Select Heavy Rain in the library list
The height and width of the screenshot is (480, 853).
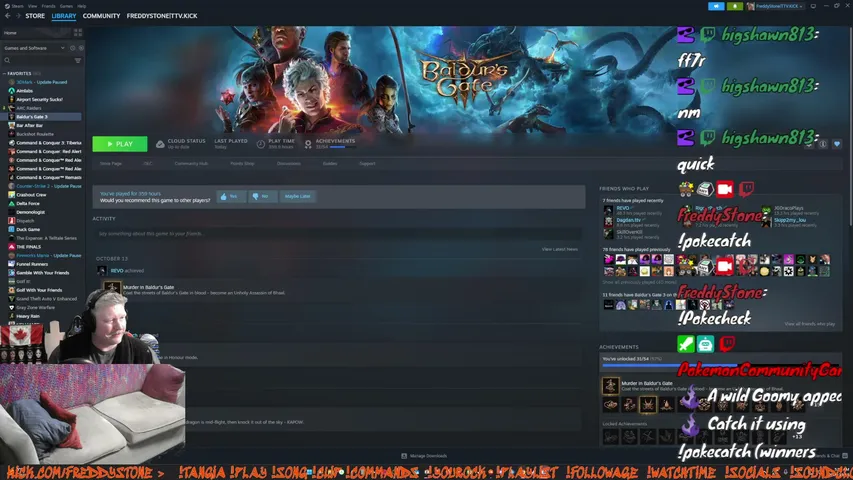pos(28,316)
